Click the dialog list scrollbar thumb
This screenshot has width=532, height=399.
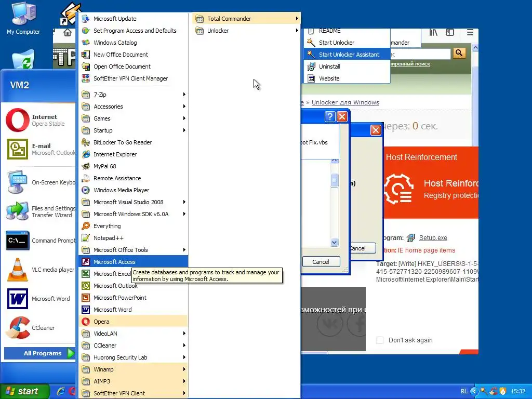point(334,180)
